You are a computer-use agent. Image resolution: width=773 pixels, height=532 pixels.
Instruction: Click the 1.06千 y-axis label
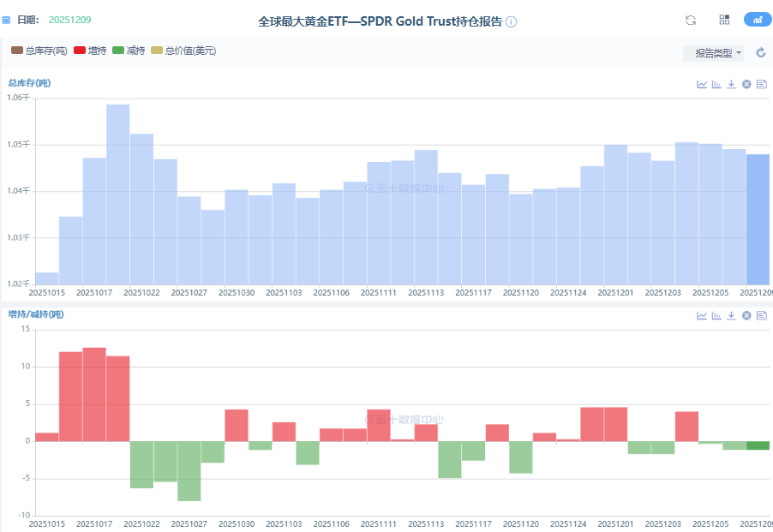pyautogui.click(x=18, y=98)
